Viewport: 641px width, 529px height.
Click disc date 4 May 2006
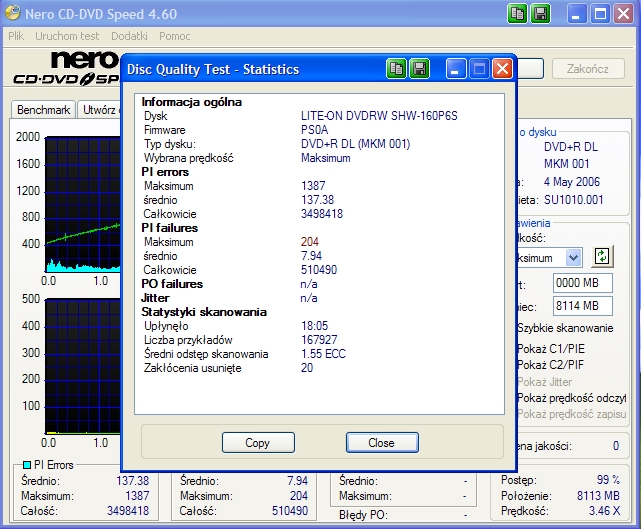(572, 182)
